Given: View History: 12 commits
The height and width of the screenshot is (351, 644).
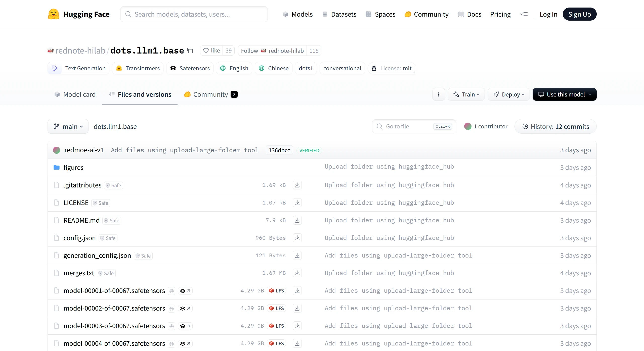Looking at the screenshot, I should click(556, 127).
